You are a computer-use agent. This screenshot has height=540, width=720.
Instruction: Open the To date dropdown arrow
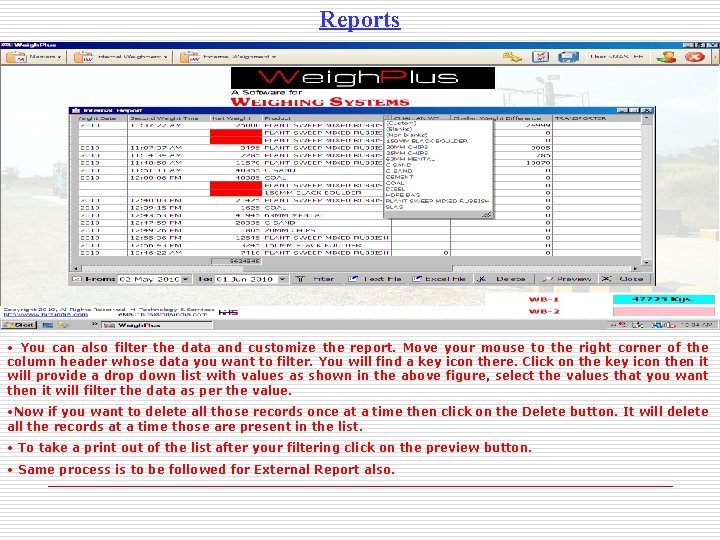point(283,279)
